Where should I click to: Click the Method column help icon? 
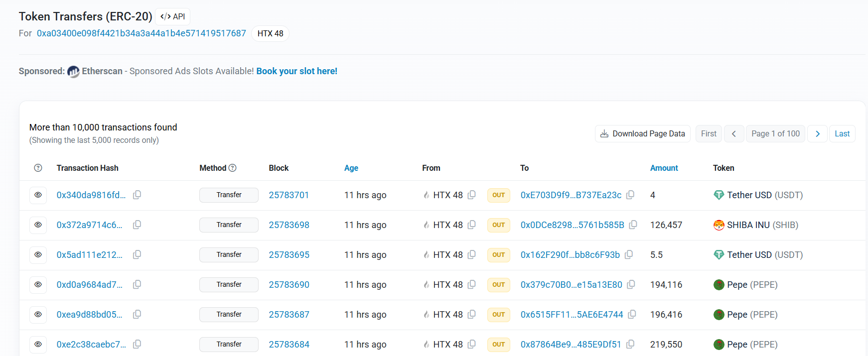point(232,168)
